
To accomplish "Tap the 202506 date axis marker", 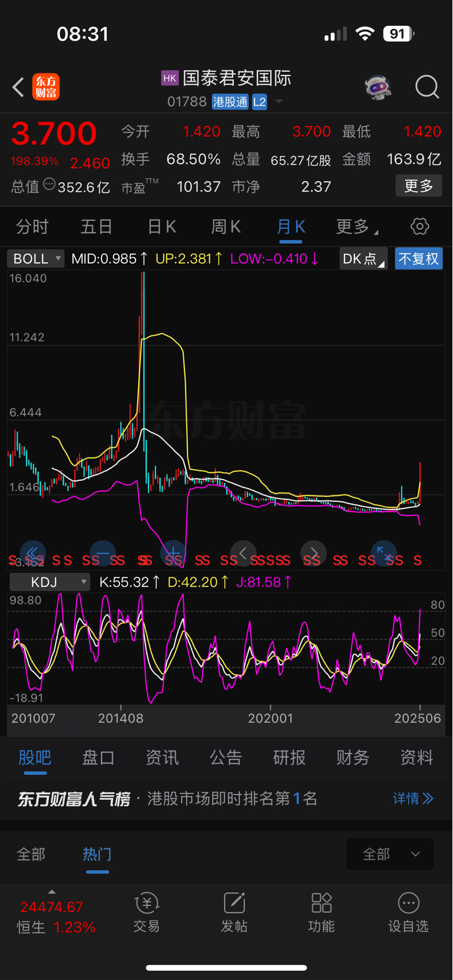I will pos(417,718).
